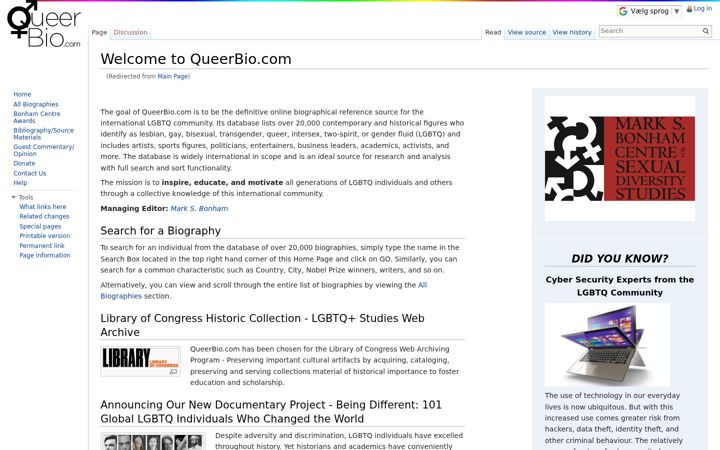Click the search magnifier icon
Viewport: 720px width, 450px height.
pyautogui.click(x=705, y=31)
